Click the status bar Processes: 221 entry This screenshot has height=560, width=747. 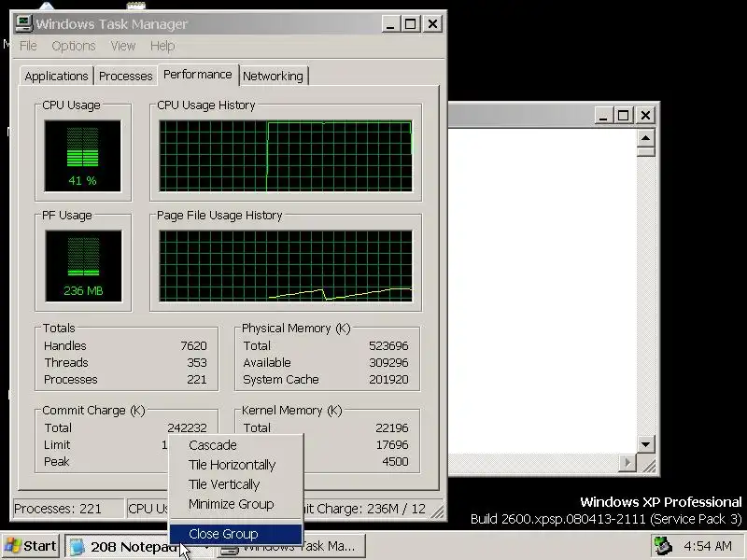pos(68,509)
